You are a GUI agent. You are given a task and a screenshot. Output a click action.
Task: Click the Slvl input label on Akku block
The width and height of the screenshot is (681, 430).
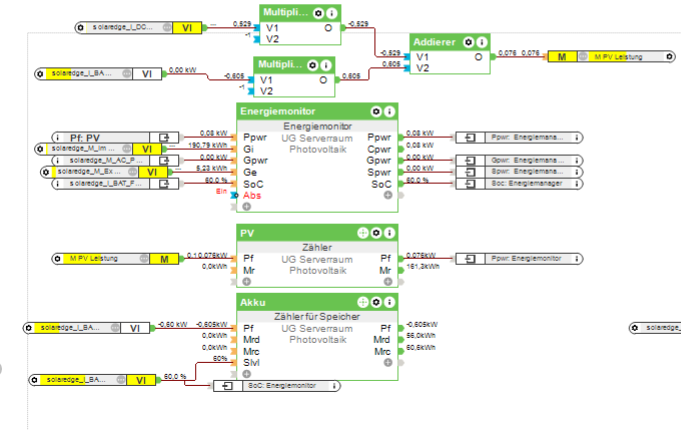[251, 363]
